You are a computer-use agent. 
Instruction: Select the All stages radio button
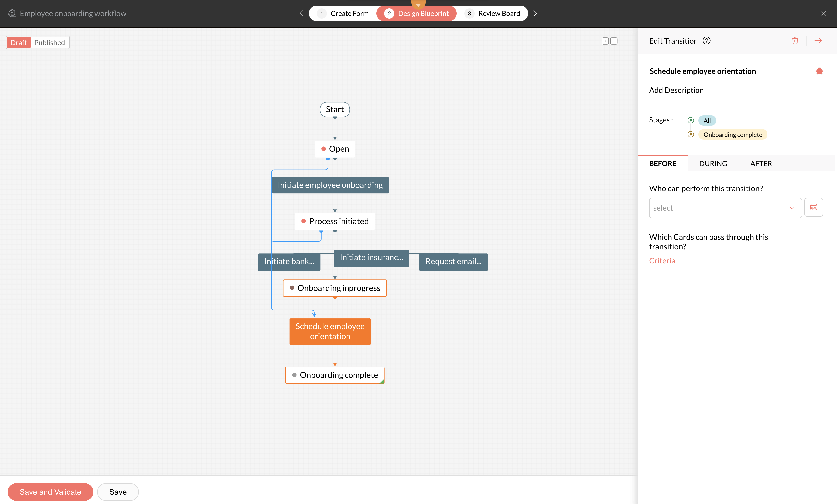[x=690, y=120]
